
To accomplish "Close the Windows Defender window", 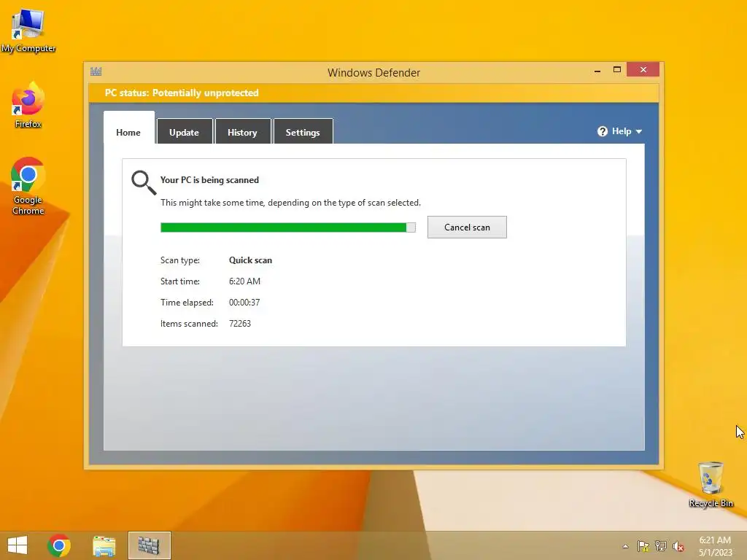I will 643,69.
